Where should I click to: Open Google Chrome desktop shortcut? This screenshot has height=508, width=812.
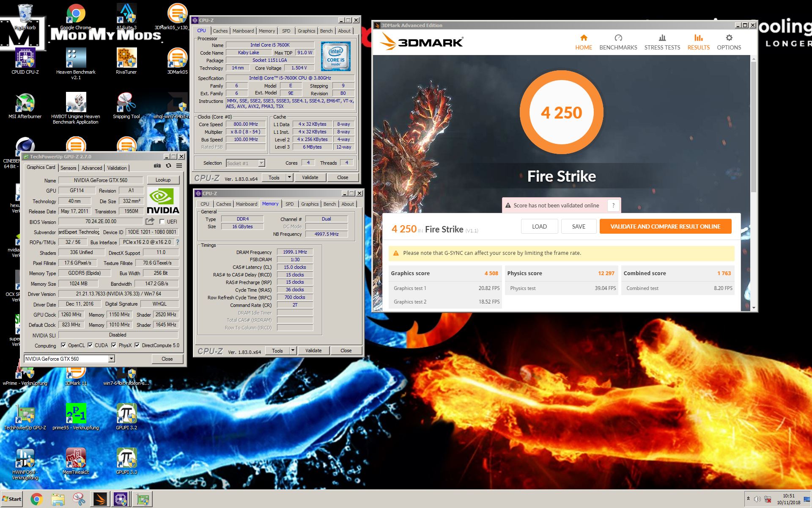(x=76, y=17)
